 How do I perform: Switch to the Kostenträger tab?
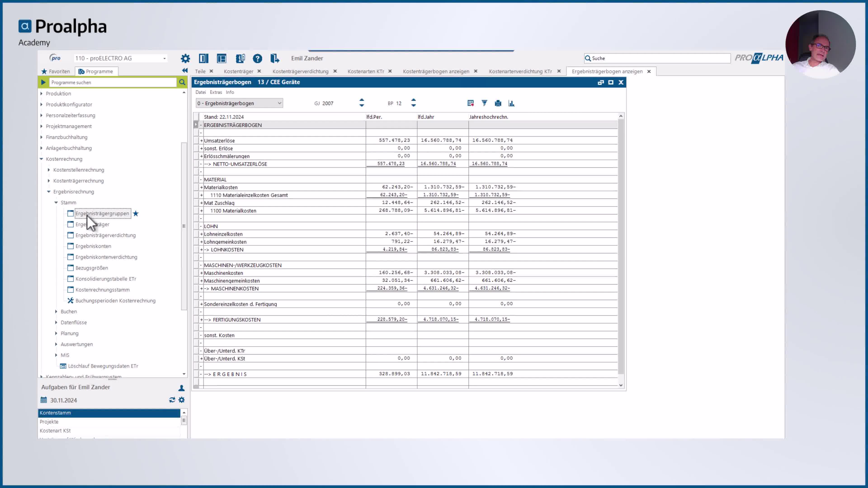[238, 71]
